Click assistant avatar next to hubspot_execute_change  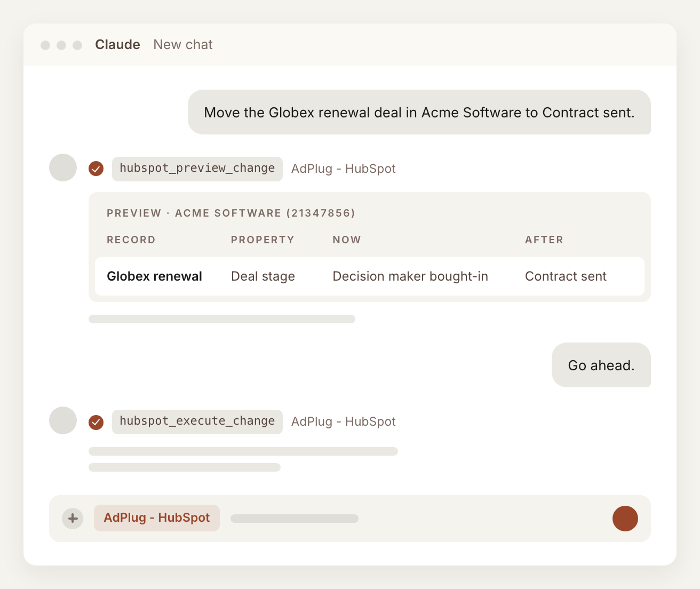tap(63, 420)
